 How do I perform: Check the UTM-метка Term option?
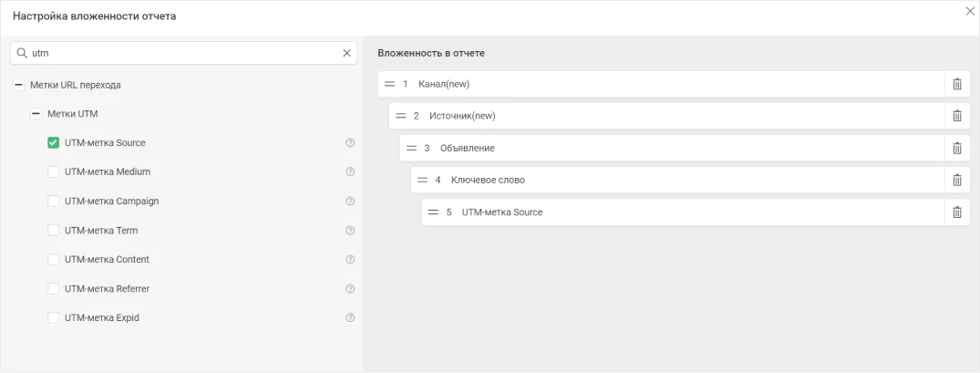point(53,231)
